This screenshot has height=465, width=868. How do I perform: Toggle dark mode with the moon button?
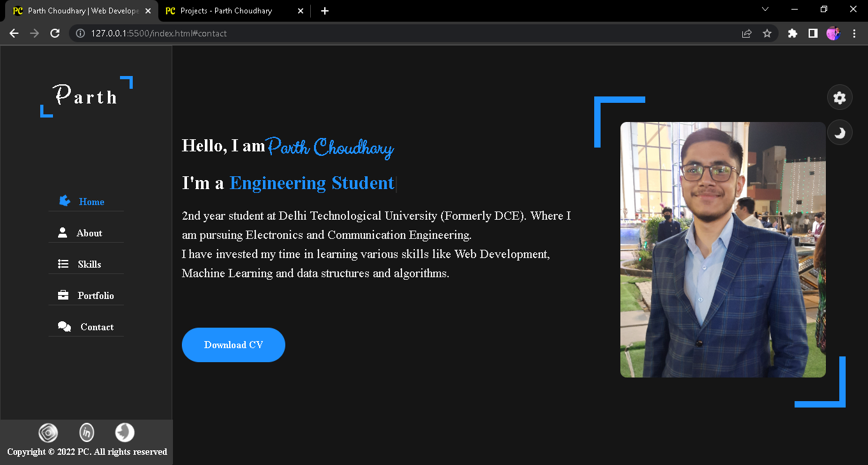839,132
